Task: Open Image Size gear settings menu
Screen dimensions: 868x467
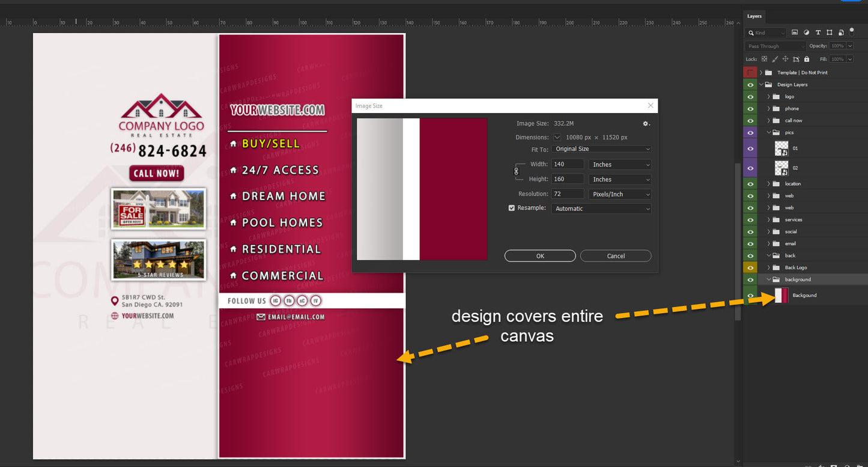Action: click(x=646, y=123)
